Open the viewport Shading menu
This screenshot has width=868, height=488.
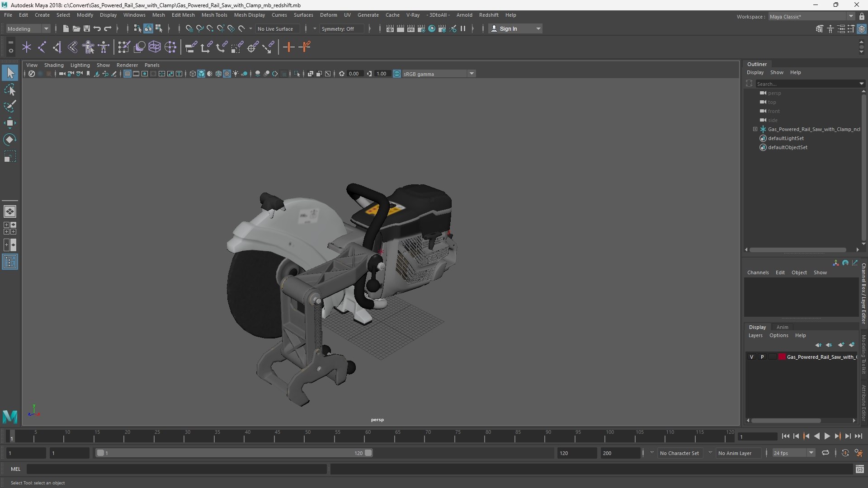point(54,65)
